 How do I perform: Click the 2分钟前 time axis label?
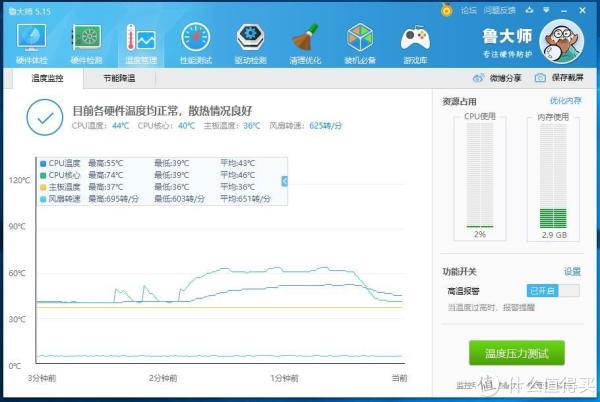click(x=163, y=378)
